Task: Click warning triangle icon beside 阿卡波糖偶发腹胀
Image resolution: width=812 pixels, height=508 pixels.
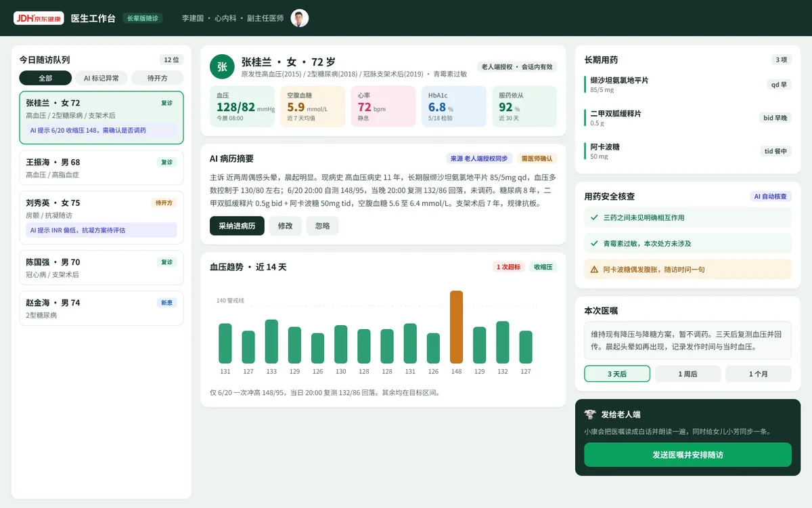Action: [x=594, y=269]
